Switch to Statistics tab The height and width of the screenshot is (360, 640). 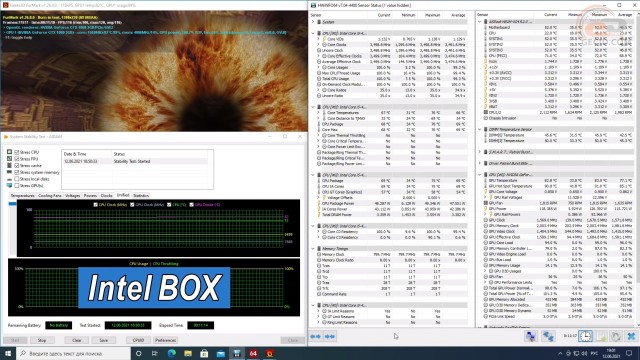(141, 196)
